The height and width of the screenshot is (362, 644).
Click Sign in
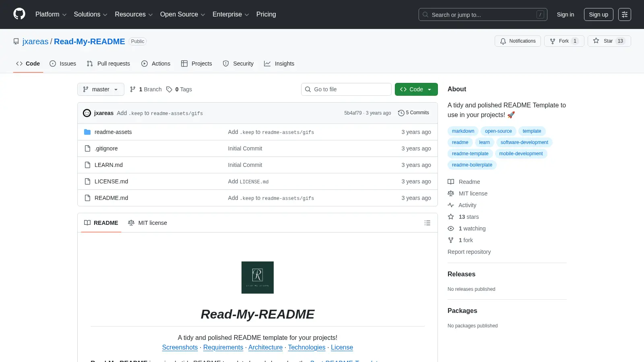[x=566, y=14]
